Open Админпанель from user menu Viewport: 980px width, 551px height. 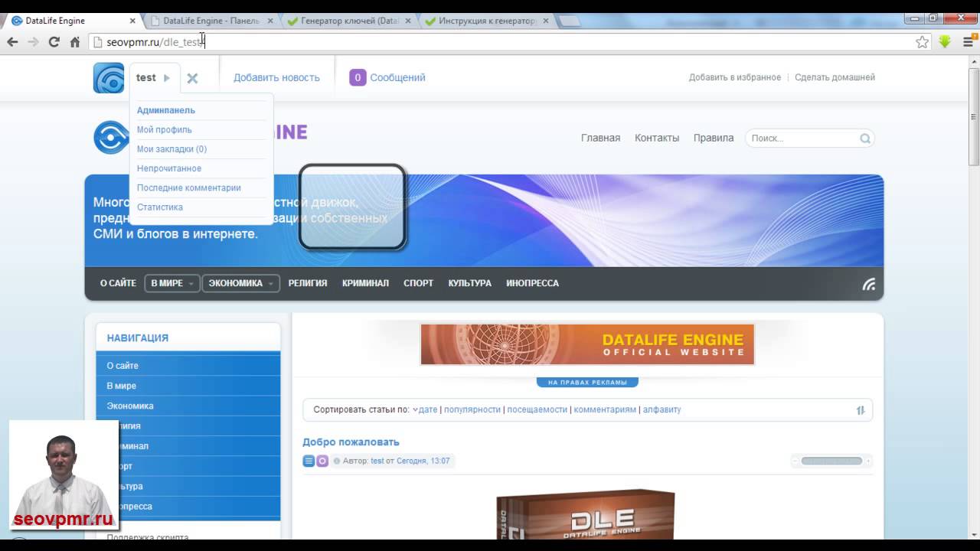pos(166,110)
